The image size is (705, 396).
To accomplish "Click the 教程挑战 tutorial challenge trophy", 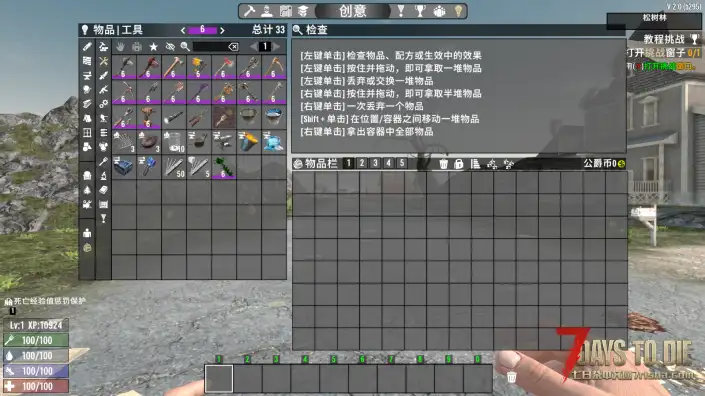I will 695,39.
